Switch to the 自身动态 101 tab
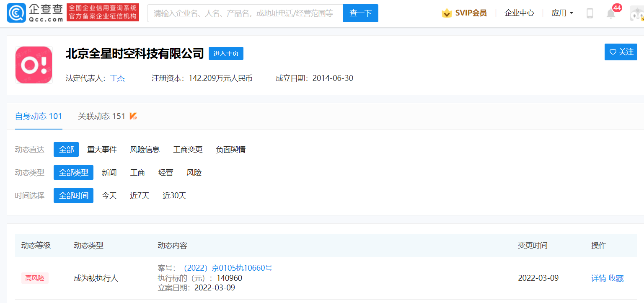The image size is (644, 303). tap(39, 116)
